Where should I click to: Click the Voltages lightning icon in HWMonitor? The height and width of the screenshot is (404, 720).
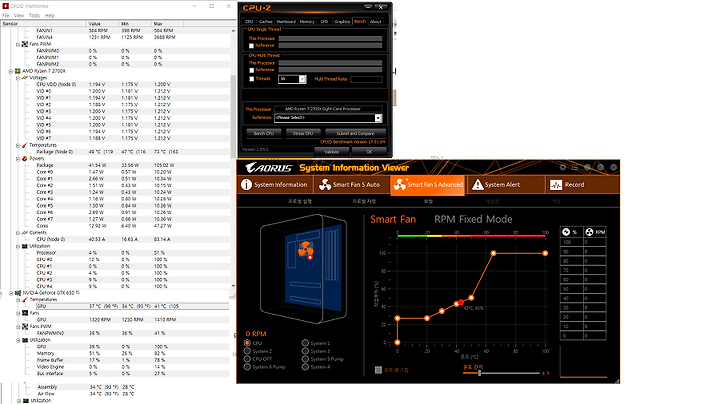(x=25, y=78)
